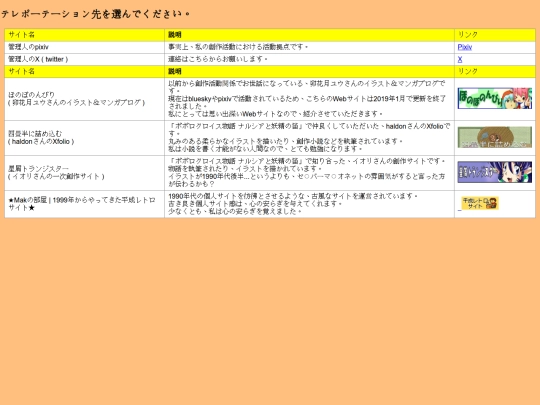Viewport: 540px width, 405px height.
Task: Select the 管理人のX ( twitter ) cell
Action: tap(84, 59)
